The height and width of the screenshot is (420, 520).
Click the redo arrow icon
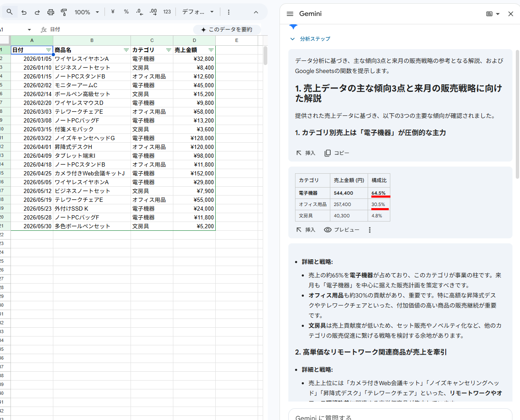click(x=37, y=12)
